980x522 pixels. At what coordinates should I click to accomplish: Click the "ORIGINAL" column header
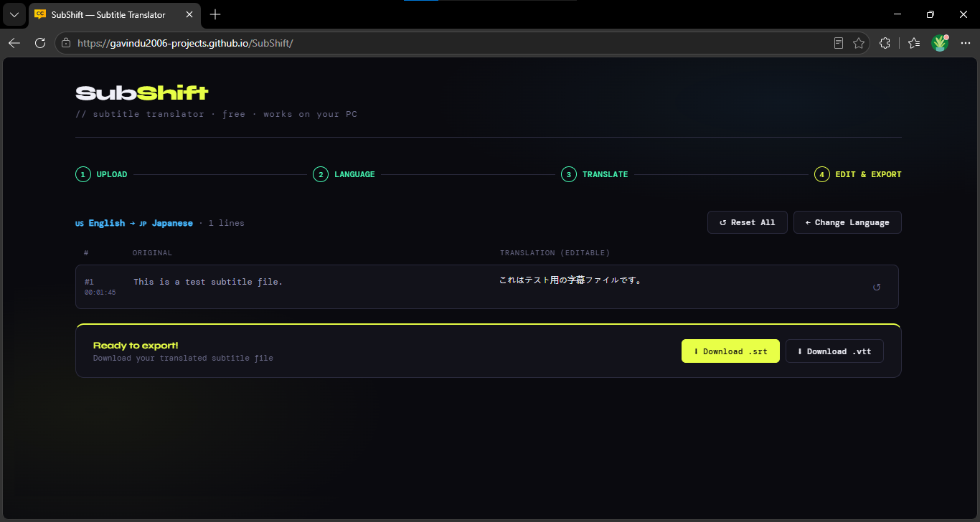pos(152,253)
